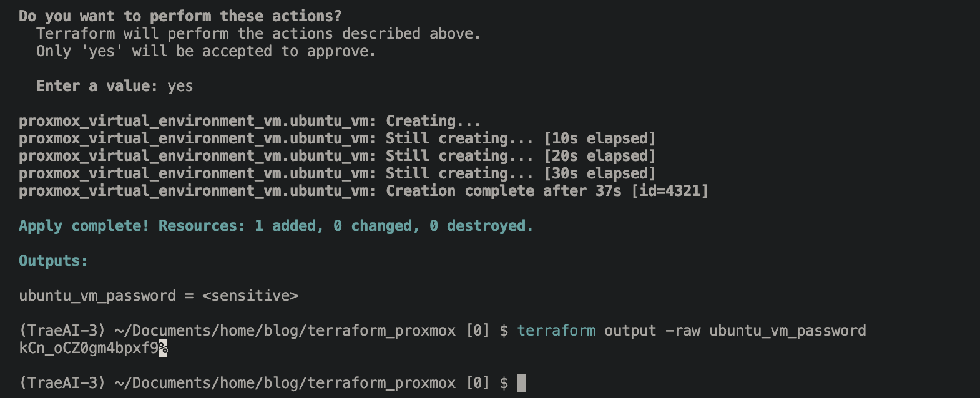This screenshot has width=980, height=398.
Task: Click the '[30s elapsed]' status text
Action: coord(600,173)
